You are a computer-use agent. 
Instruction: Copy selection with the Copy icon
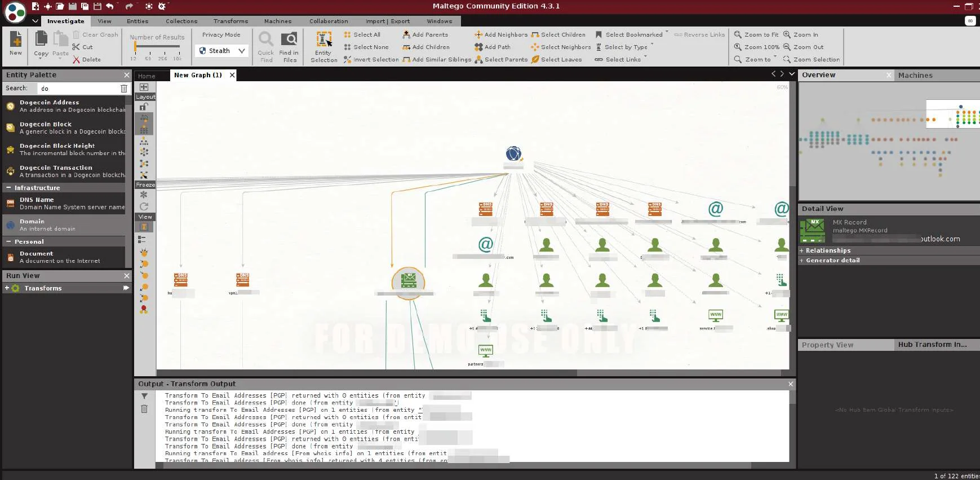pos(41,43)
